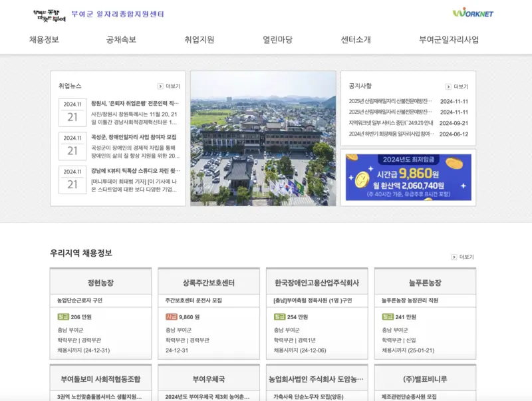Click the 더보기 arrow icon next to 취업뉴스
The height and width of the screenshot is (401, 532).
click(x=160, y=84)
